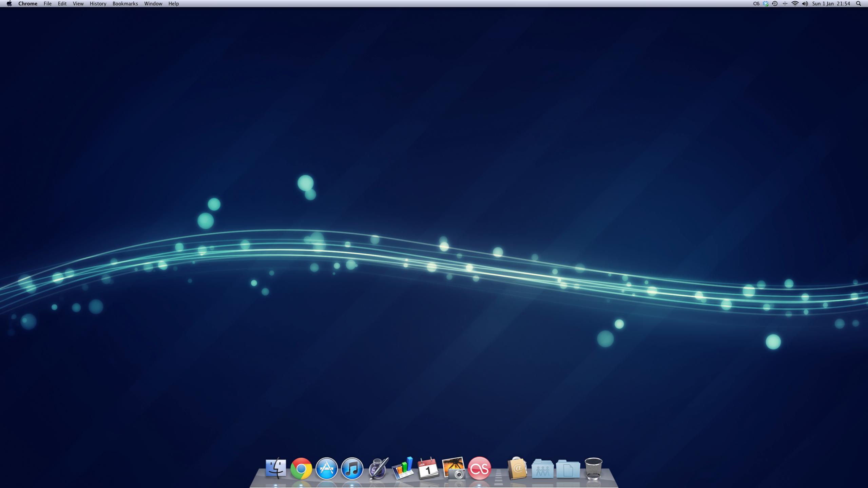Open the Apple menu
Image resolution: width=868 pixels, height=488 pixels.
tap(9, 4)
